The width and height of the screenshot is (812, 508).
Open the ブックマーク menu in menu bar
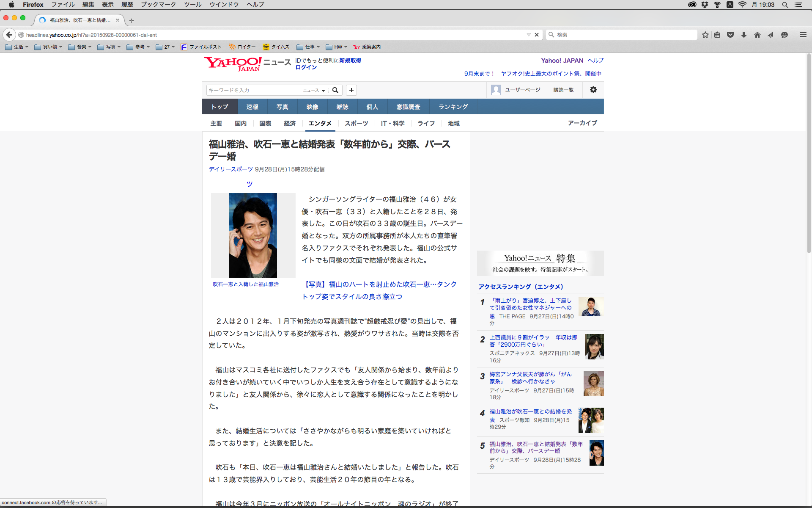coord(158,5)
